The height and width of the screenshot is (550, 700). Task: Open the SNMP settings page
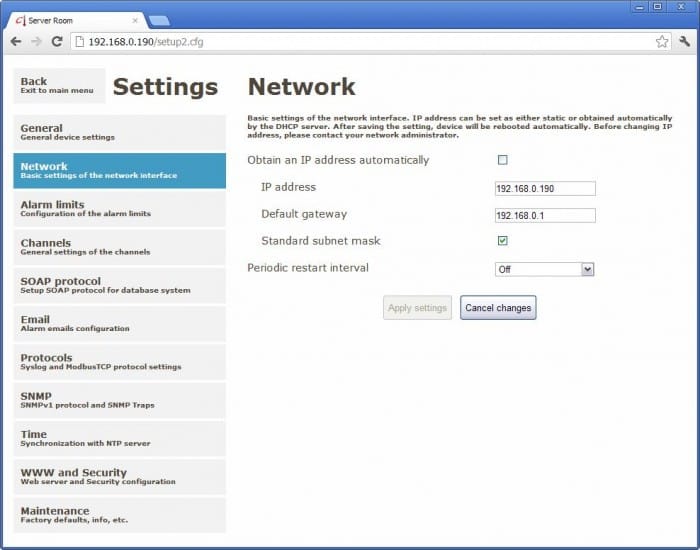[119, 400]
